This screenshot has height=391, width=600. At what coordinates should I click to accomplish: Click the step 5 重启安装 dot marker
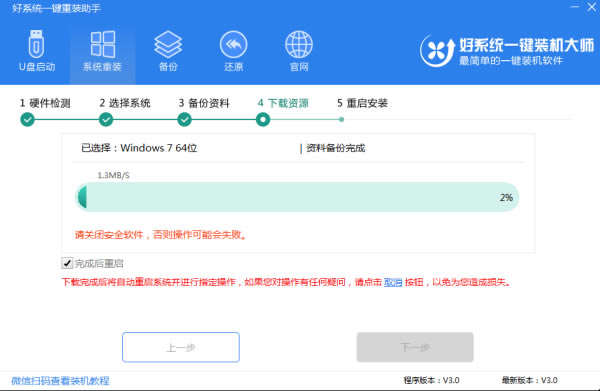pos(341,120)
